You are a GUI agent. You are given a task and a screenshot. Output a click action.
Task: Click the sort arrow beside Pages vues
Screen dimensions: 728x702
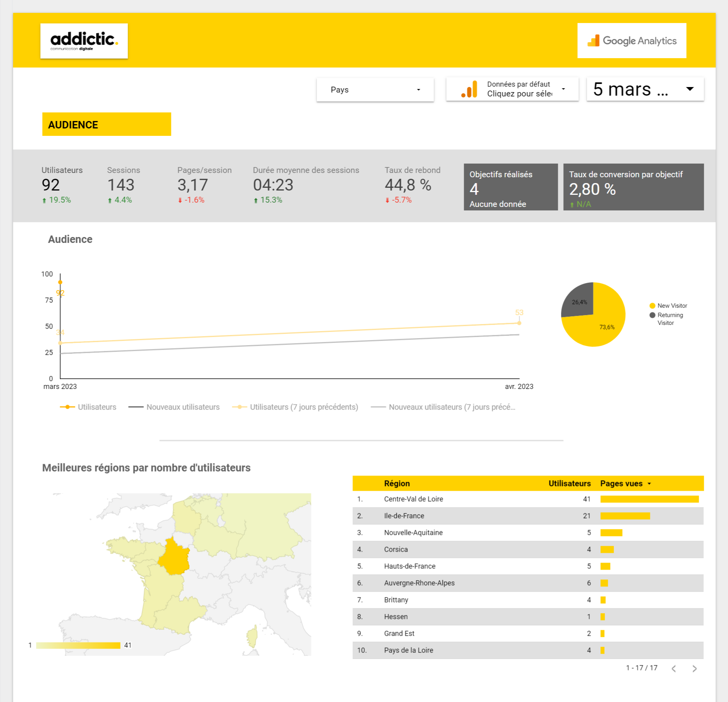point(650,483)
